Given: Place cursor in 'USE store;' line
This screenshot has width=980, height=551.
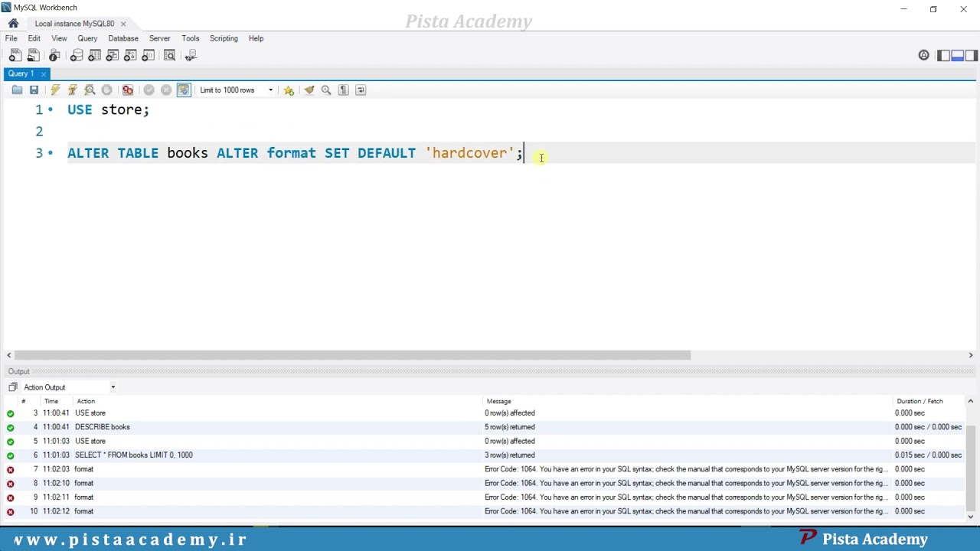Looking at the screenshot, I should (x=108, y=110).
